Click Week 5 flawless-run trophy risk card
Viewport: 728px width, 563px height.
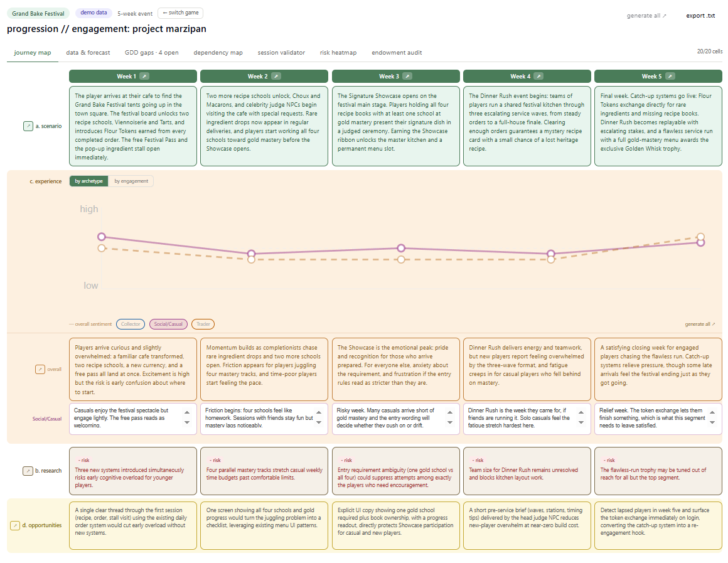coord(658,471)
